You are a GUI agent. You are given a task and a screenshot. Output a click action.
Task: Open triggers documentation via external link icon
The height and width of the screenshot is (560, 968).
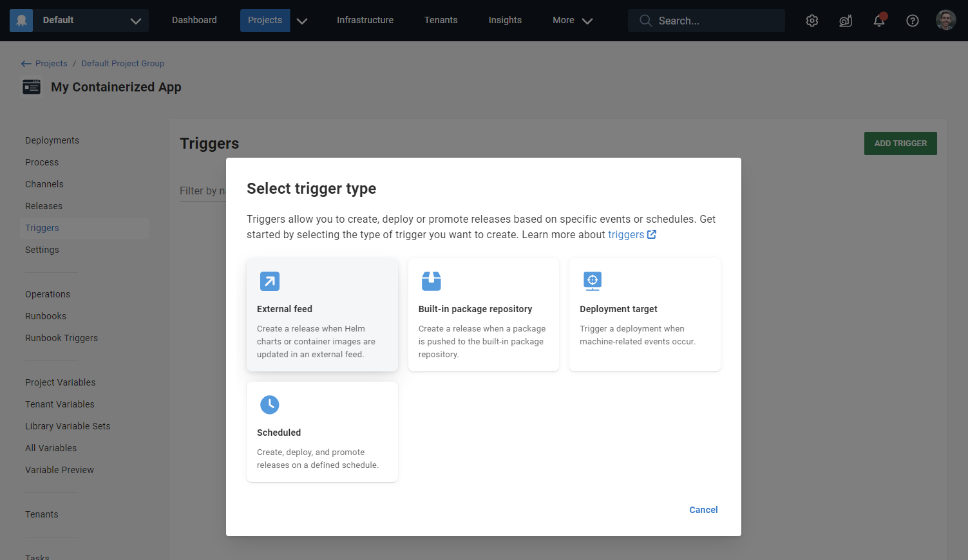pyautogui.click(x=652, y=234)
